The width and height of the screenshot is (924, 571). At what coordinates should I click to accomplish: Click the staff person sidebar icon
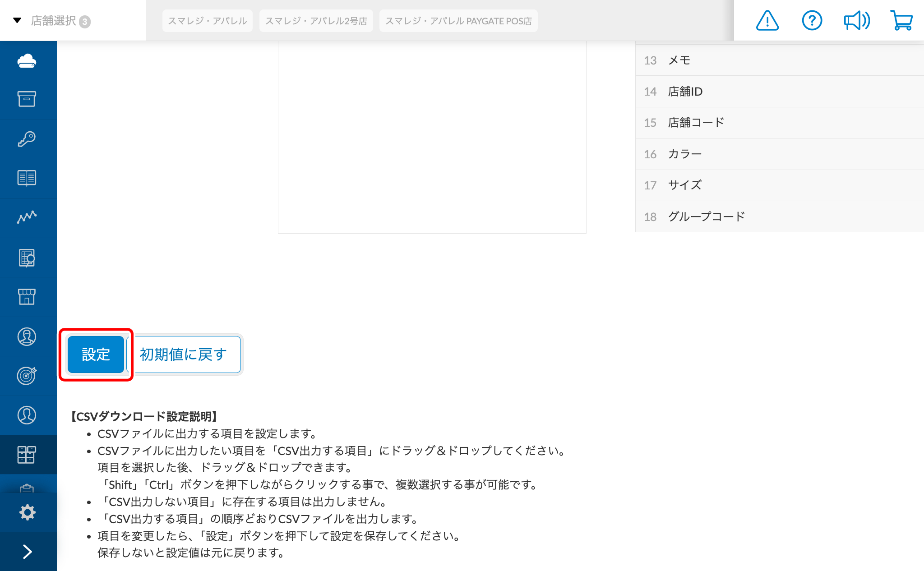point(27,336)
